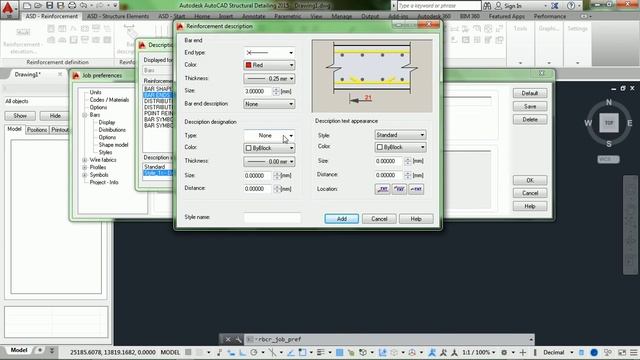Viewport: 640px width, 360px height.
Task: Open the designation Color ByBlock swatch dropdown
Action: pos(269,148)
